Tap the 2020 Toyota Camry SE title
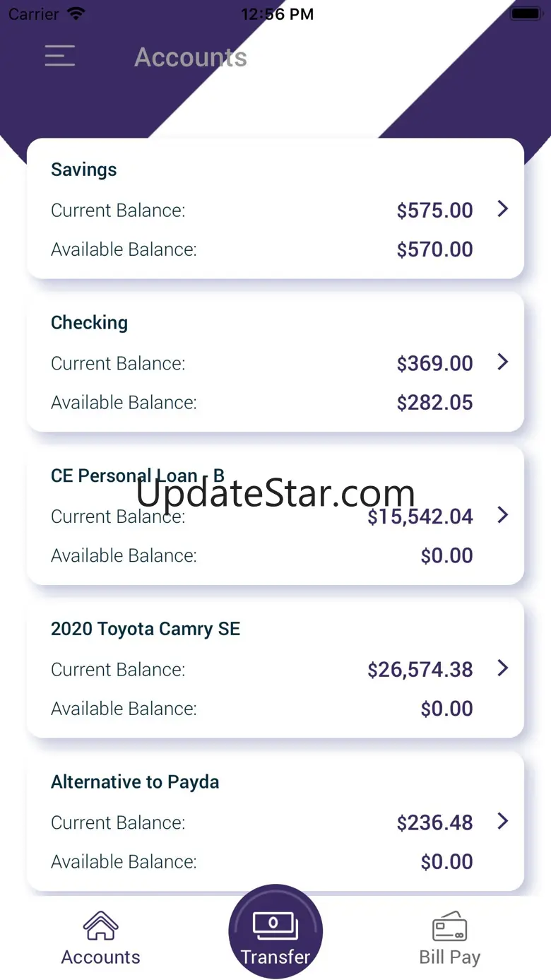551x980 pixels. pyautogui.click(x=146, y=629)
